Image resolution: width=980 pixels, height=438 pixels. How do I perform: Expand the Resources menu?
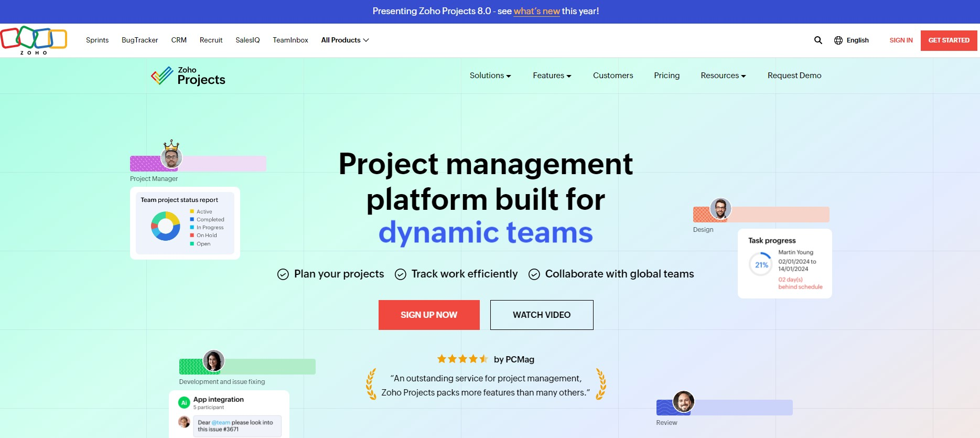pos(723,76)
